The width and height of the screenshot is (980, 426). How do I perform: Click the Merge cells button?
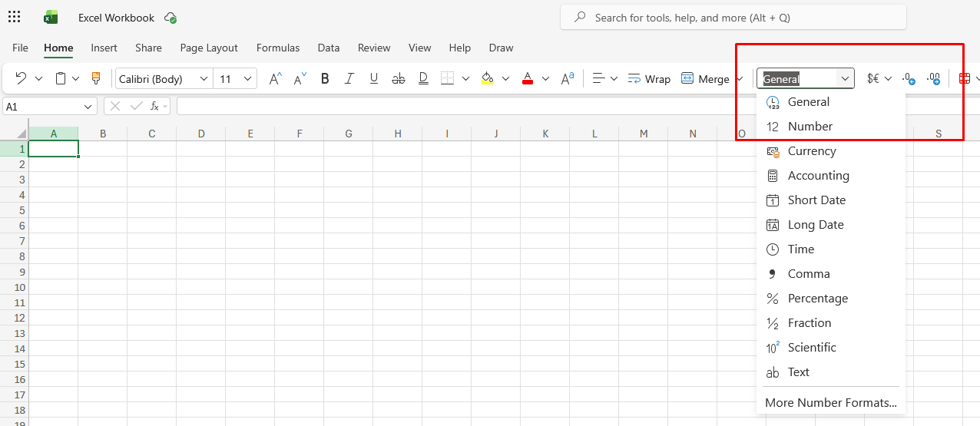point(705,79)
